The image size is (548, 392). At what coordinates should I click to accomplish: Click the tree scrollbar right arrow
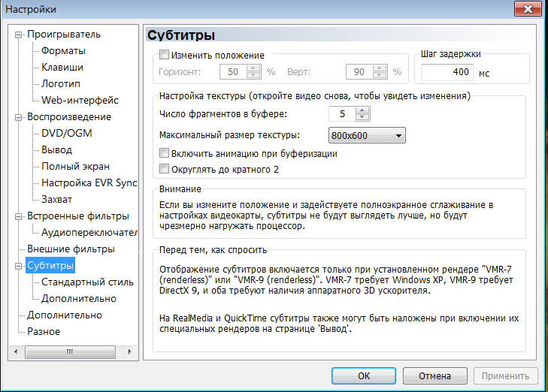[x=129, y=351]
